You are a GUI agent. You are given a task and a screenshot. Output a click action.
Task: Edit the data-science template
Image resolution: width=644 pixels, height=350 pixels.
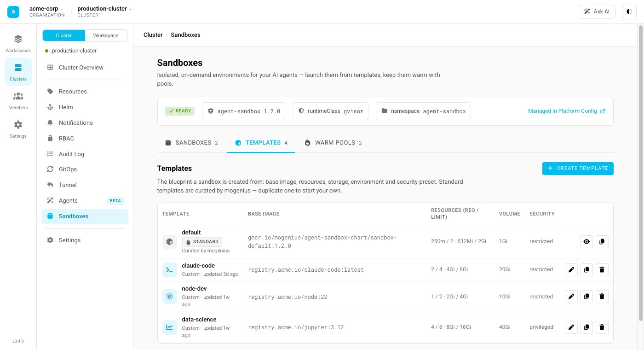pyautogui.click(x=571, y=327)
